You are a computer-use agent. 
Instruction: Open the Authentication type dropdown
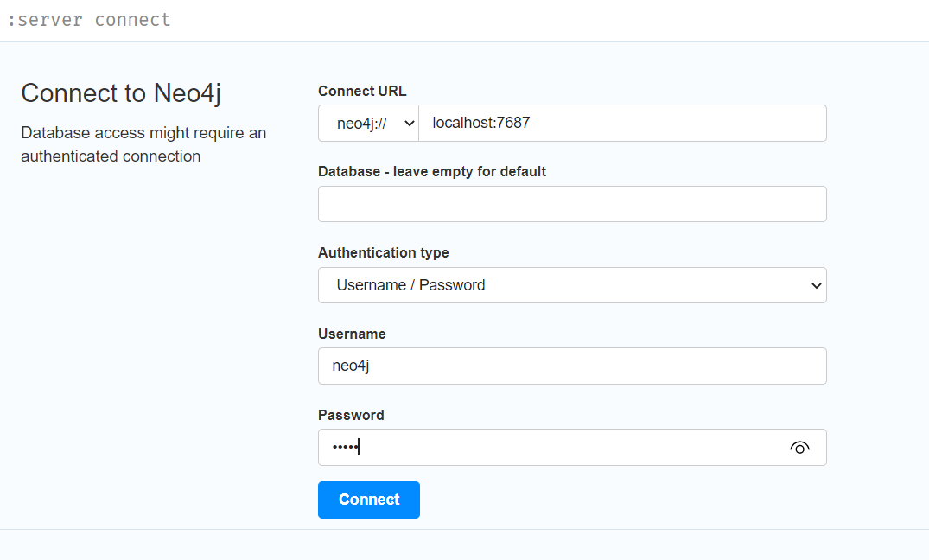tap(572, 285)
